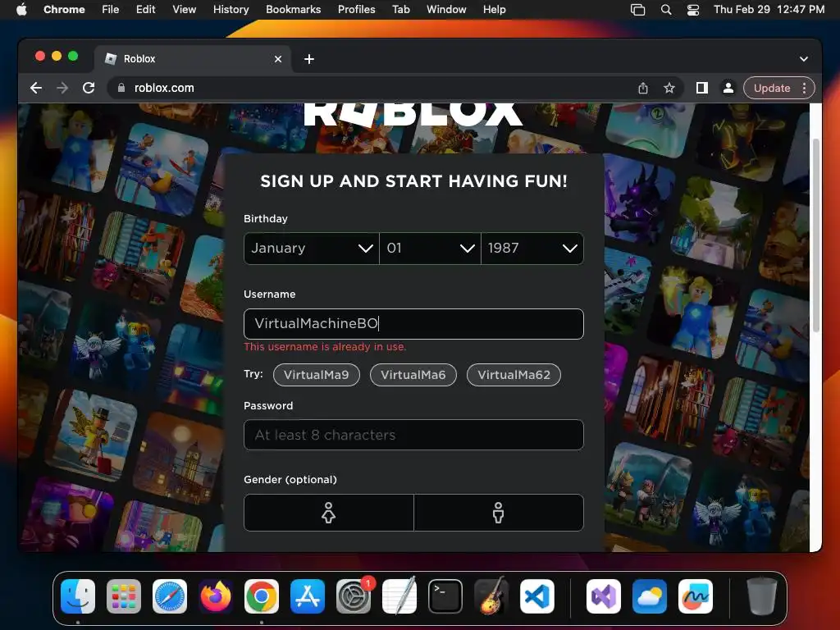Click the browser forward arrow
The height and width of the screenshot is (630, 840).
click(x=62, y=88)
